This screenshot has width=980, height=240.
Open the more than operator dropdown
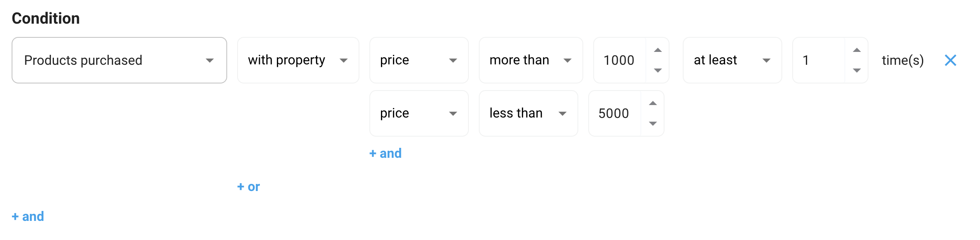530,60
